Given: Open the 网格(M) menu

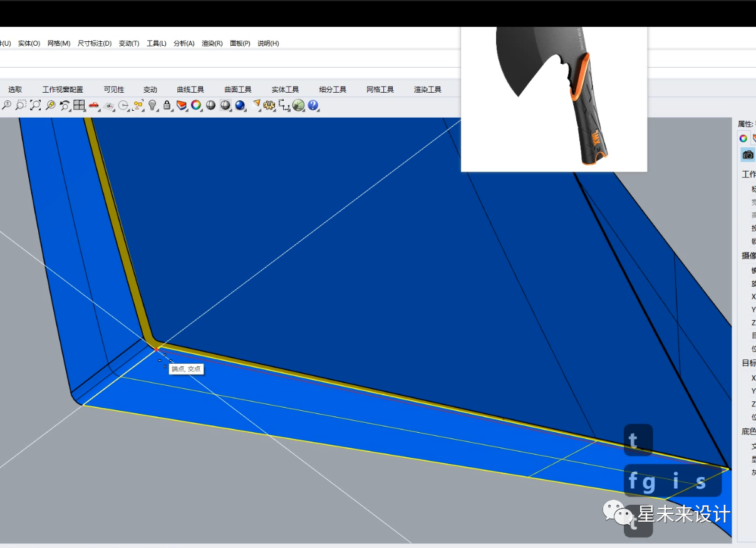Looking at the screenshot, I should point(59,43).
